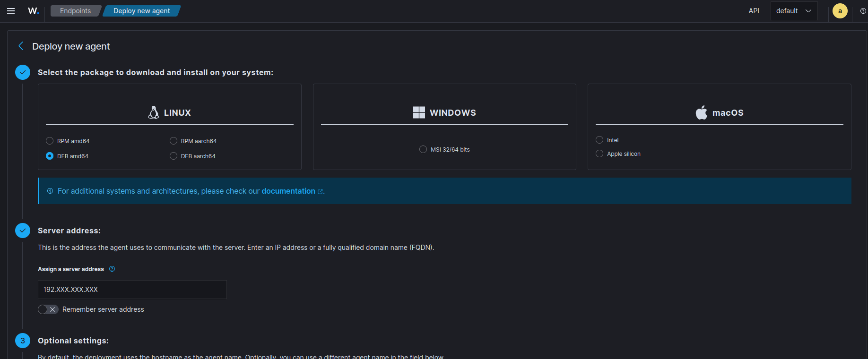Image resolution: width=868 pixels, height=359 pixels.
Task: Click the Server address heading
Action: click(69, 231)
